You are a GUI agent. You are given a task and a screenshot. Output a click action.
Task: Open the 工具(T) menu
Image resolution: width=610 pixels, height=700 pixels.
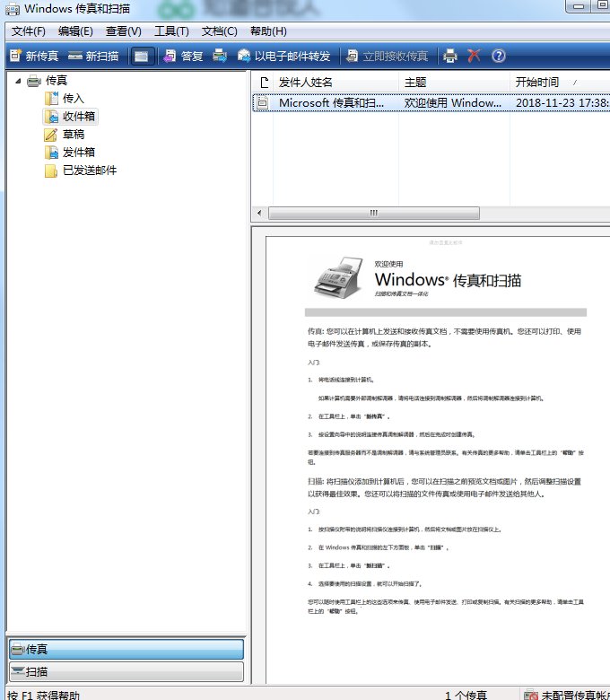tap(171, 31)
